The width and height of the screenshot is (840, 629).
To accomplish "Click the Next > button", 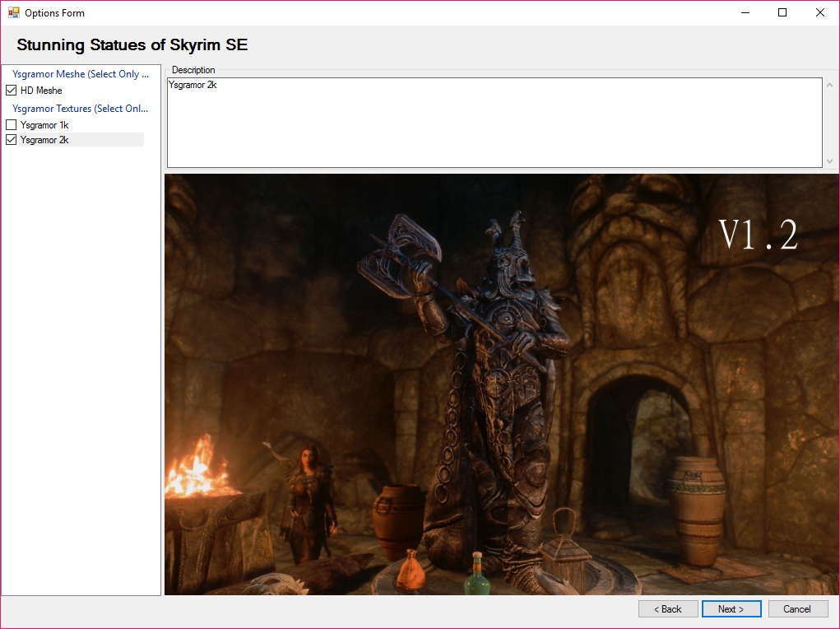I will click(x=731, y=608).
